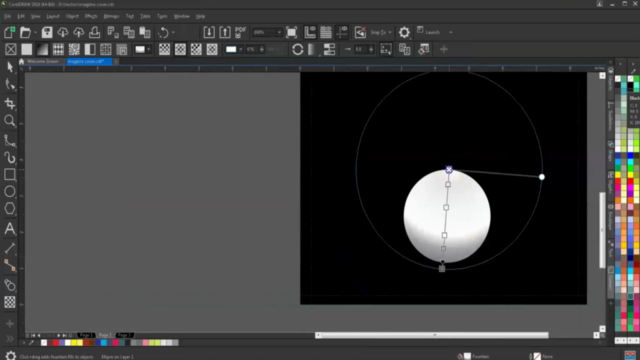Select Vector Pattern Fill type
Image resolution: width=640 pixels, height=360 pixels.
58,49
